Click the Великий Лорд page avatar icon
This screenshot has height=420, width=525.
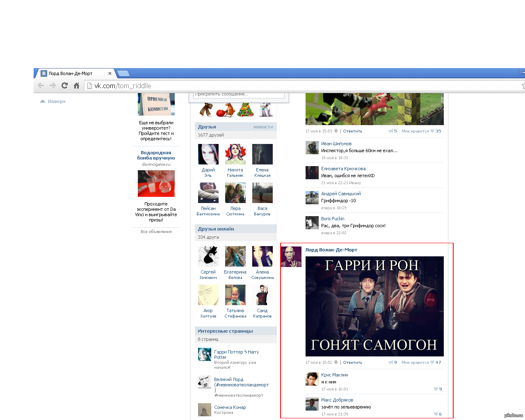click(x=205, y=382)
